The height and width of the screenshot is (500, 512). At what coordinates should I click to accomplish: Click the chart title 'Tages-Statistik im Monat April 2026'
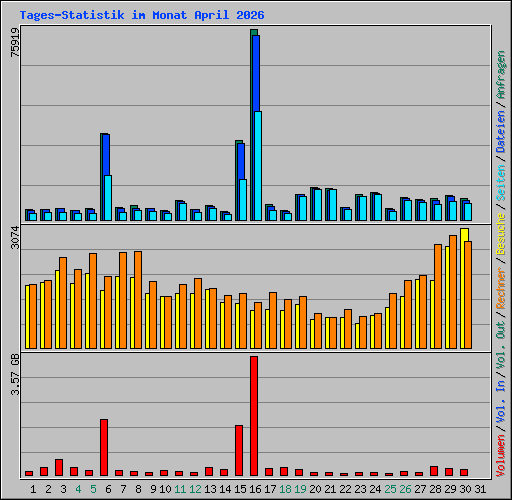142,15
